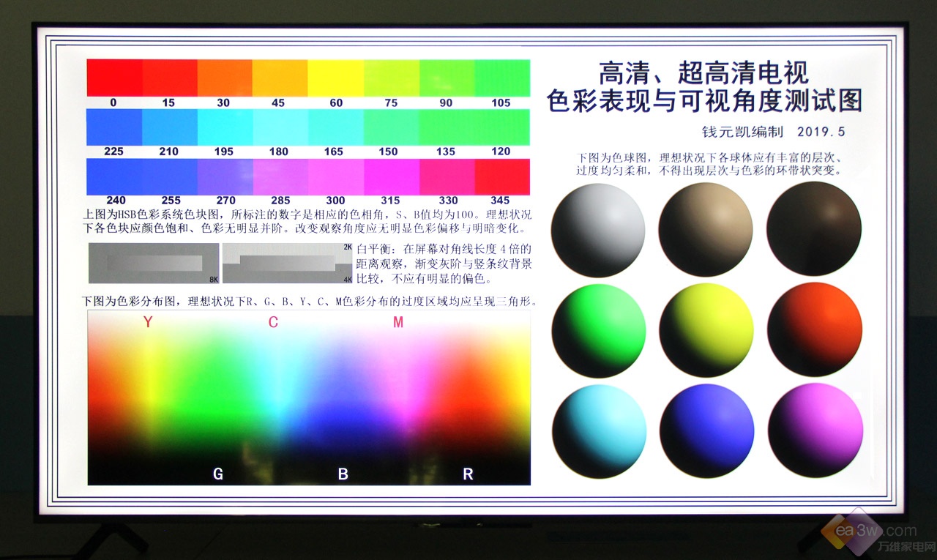937x560 pixels.
Task: Select the green sphere
Action: (x=599, y=329)
